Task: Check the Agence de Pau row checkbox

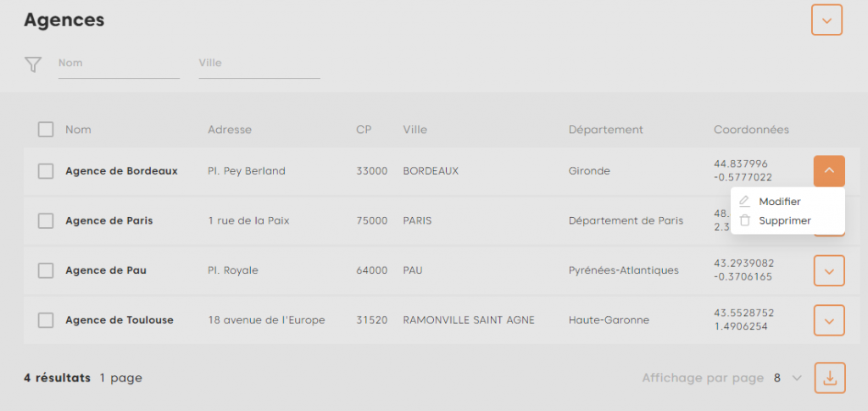Action: click(x=46, y=270)
